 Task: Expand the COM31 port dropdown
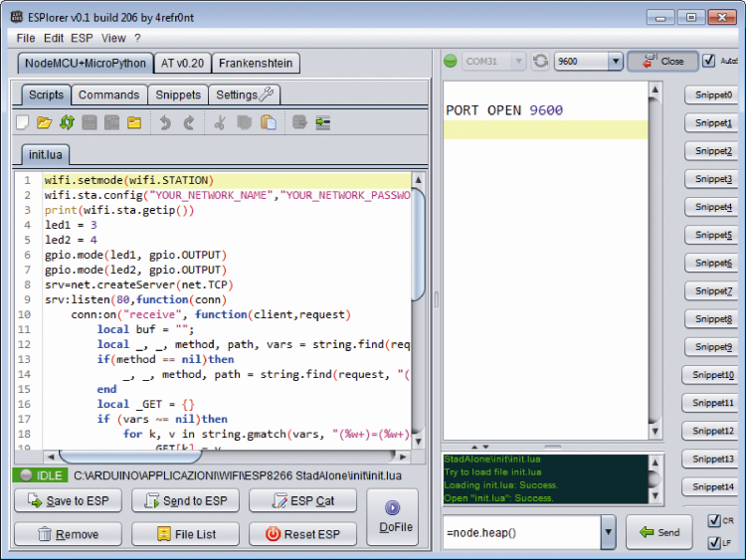pos(518,62)
